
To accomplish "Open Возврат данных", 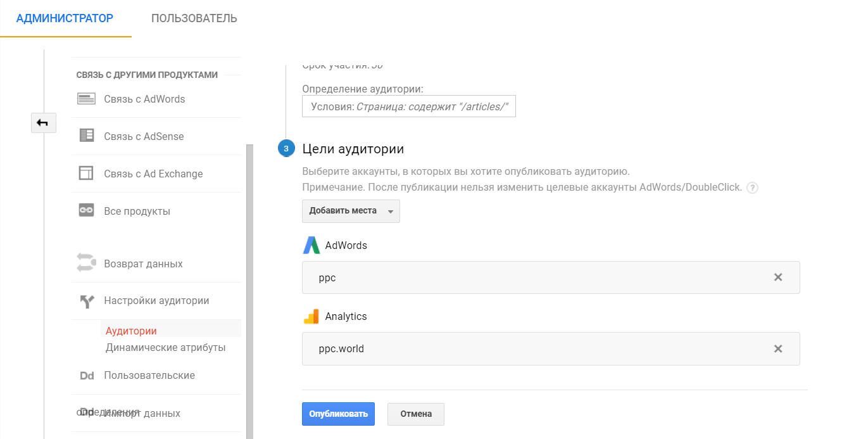I will [x=143, y=264].
